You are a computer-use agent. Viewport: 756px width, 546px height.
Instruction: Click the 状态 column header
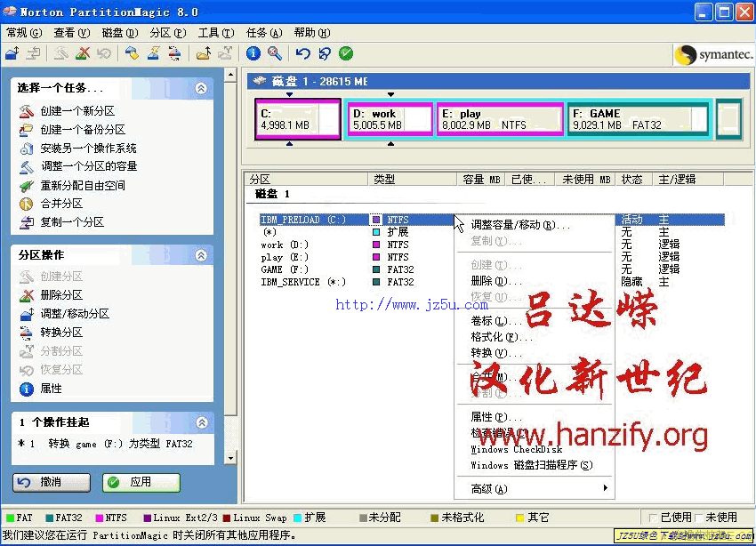[633, 180]
